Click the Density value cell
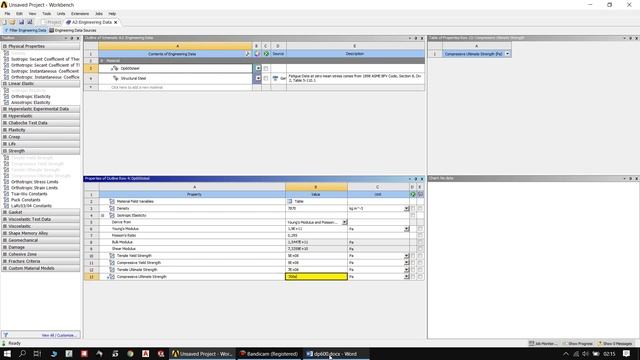The image size is (640, 360). [x=316, y=208]
